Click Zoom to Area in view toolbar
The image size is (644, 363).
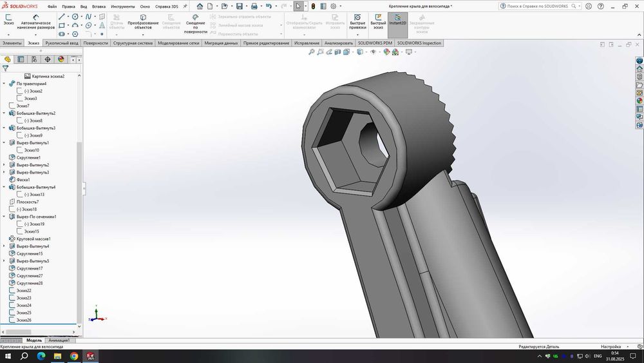[320, 52]
